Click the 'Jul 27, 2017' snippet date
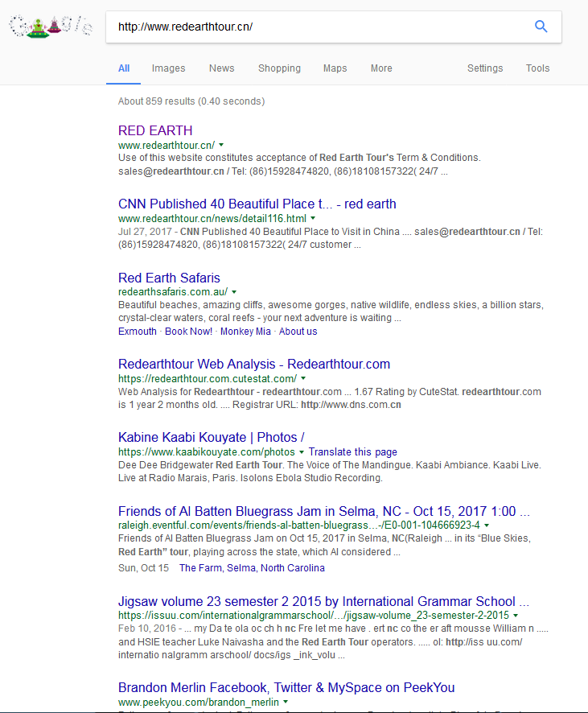The width and height of the screenshot is (588, 713). 145,232
